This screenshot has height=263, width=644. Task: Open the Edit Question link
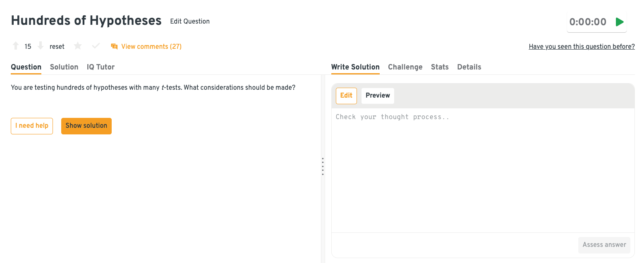pos(190,22)
